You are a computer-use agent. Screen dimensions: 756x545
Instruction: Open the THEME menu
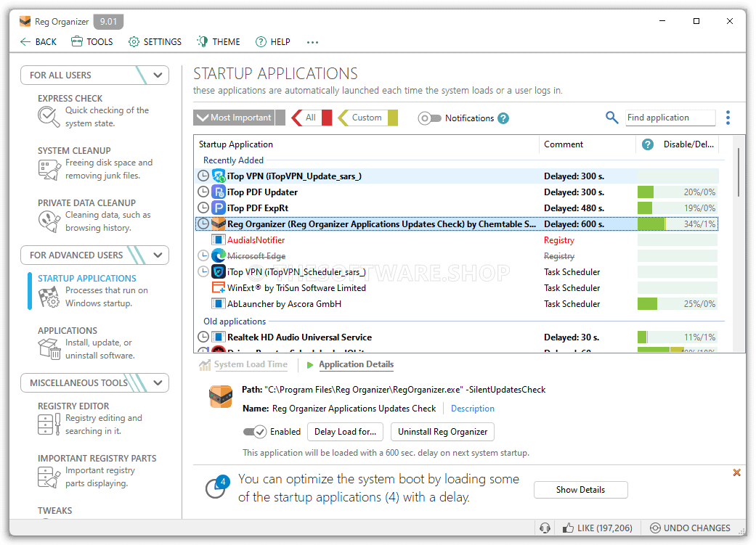click(219, 42)
